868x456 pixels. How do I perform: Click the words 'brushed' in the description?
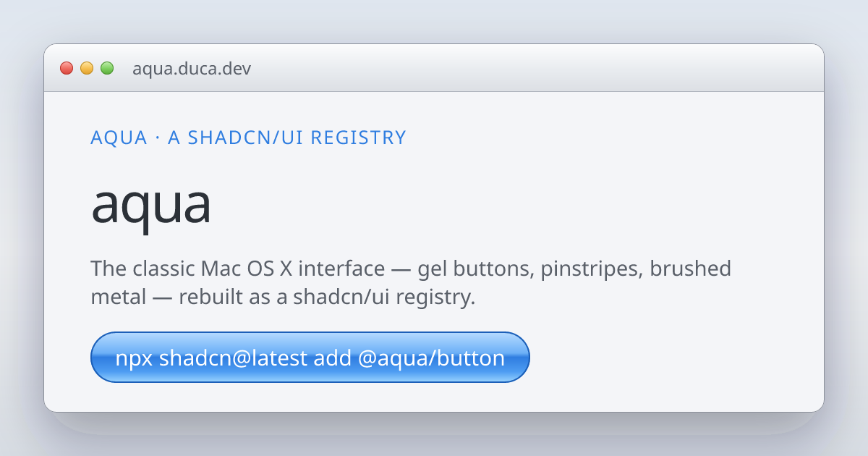click(690, 269)
